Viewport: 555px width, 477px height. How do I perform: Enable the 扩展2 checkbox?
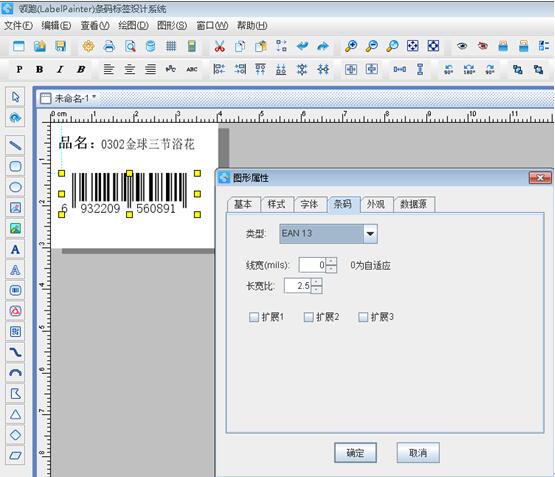(x=308, y=317)
